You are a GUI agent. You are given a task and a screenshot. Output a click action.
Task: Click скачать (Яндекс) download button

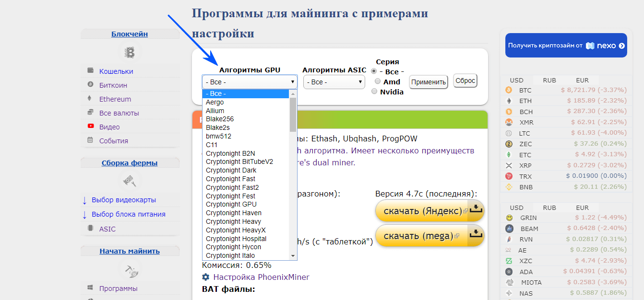point(430,211)
